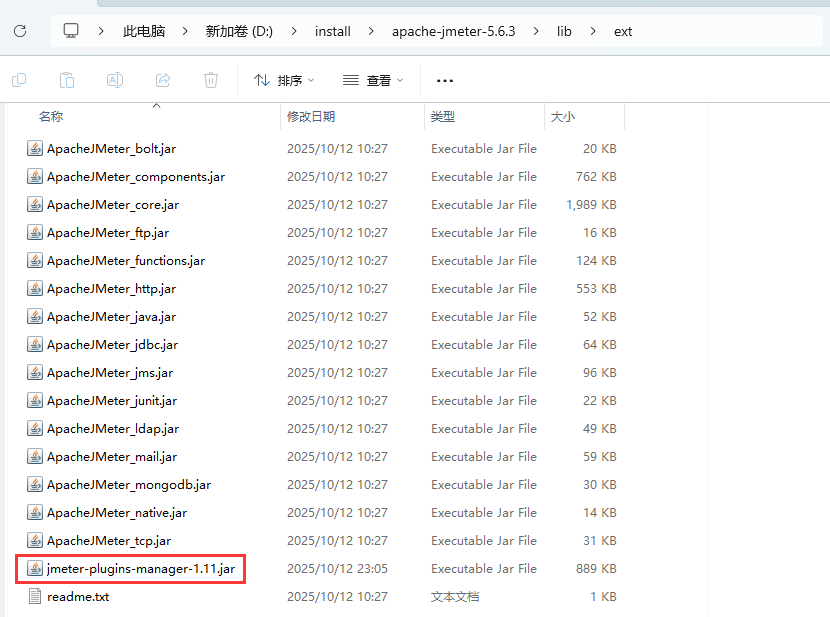Click jar icon of ApacheJMeter_ftp.jar
Viewport: 830px width, 617px height.
click(35, 233)
